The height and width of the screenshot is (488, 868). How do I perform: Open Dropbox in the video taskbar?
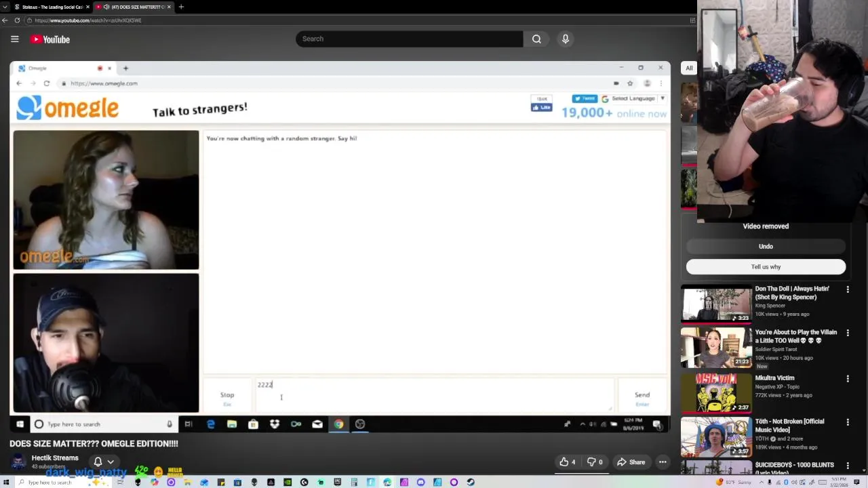pos(275,424)
